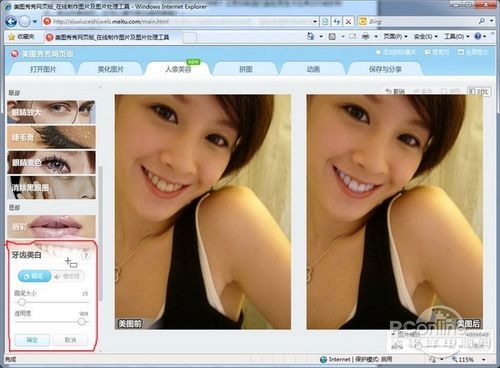Click the Read Mail envelope icon
This screenshot has width=500, height=368.
pyautogui.click(x=353, y=36)
